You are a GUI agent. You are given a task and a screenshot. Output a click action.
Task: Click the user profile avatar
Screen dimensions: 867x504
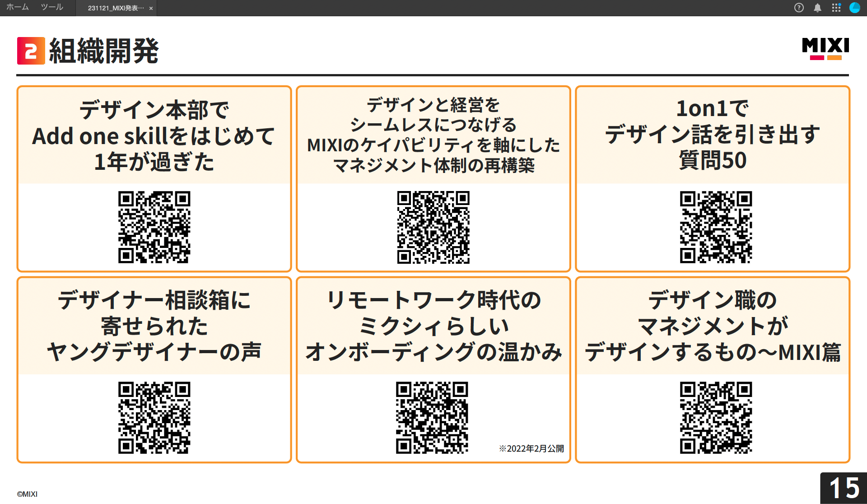(x=855, y=7)
